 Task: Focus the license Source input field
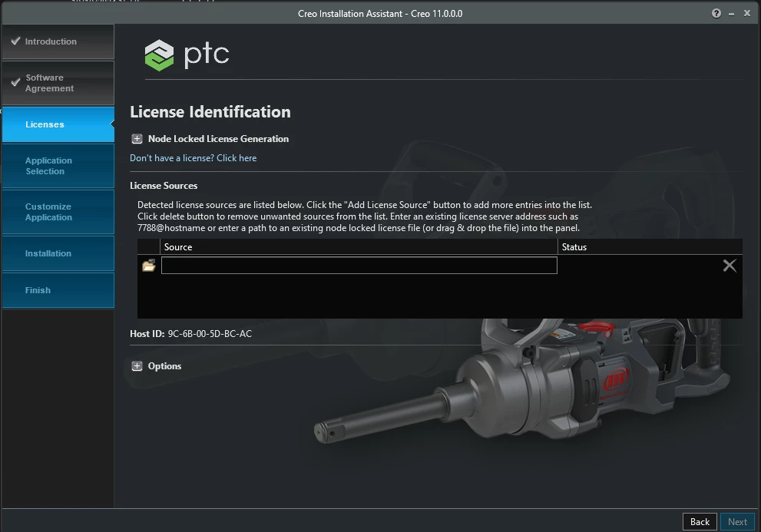359,266
